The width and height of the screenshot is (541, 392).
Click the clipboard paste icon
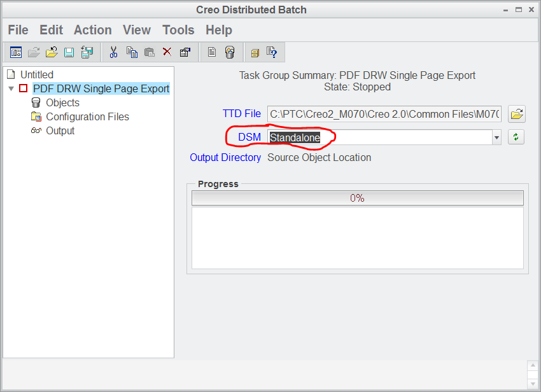click(x=150, y=52)
